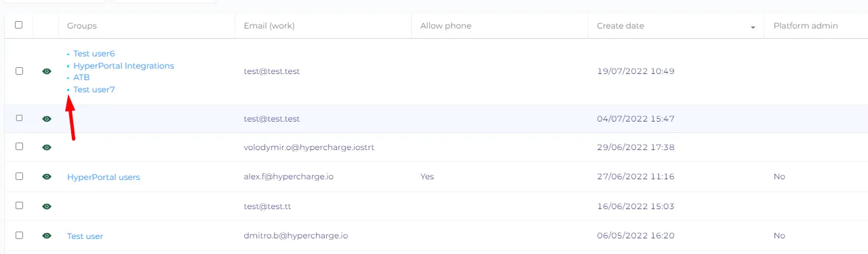Click the email test@test.test dated 19/07/2022
Screen dimensions: 868x254
[272, 71]
